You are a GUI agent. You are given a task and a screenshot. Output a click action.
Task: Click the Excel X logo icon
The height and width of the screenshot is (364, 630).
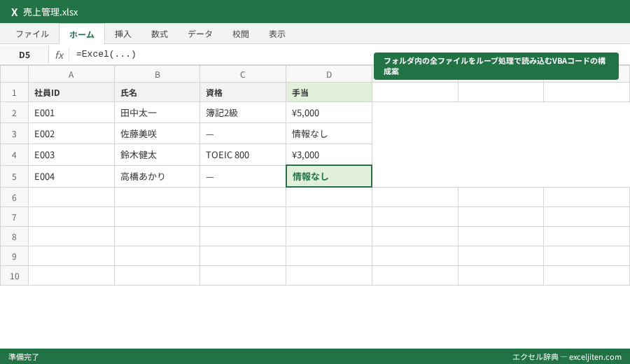click(x=15, y=13)
